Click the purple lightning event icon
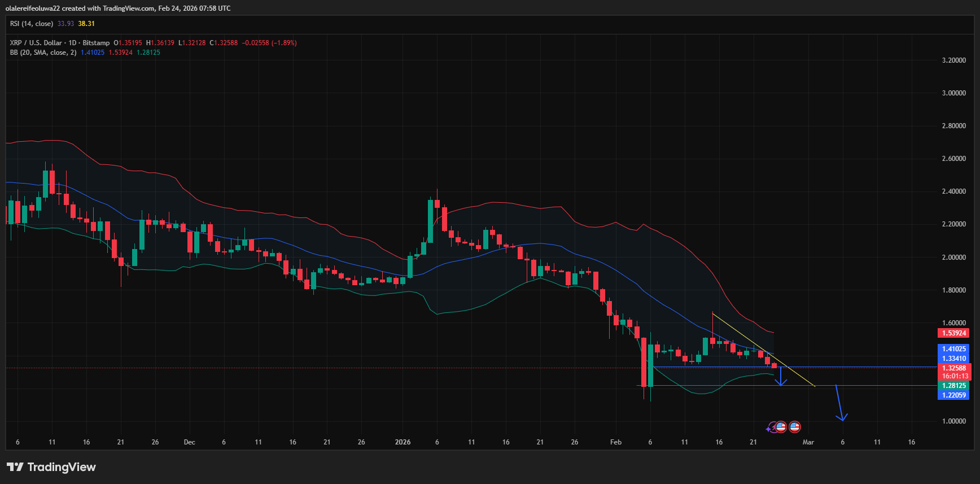The image size is (980, 484). pyautogui.click(x=771, y=428)
